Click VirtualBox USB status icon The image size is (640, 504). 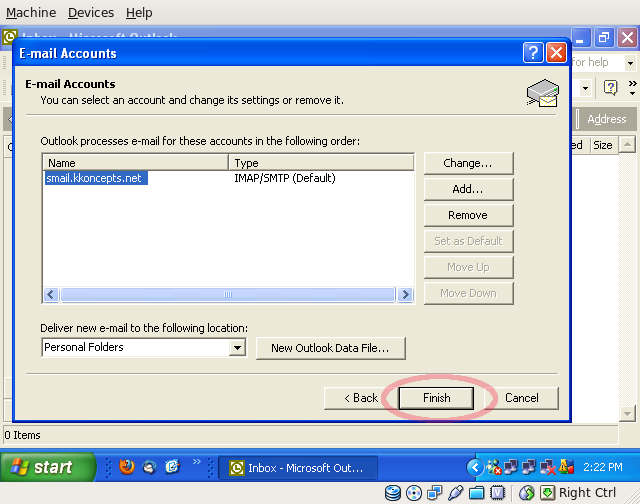456,493
